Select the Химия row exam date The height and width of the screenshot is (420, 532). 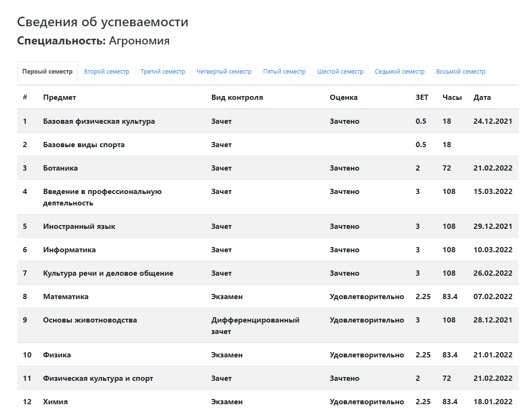(x=493, y=402)
